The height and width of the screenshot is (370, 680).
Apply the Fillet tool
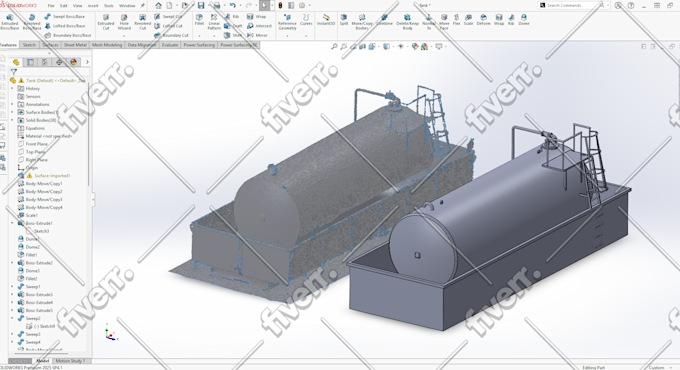tap(199, 20)
